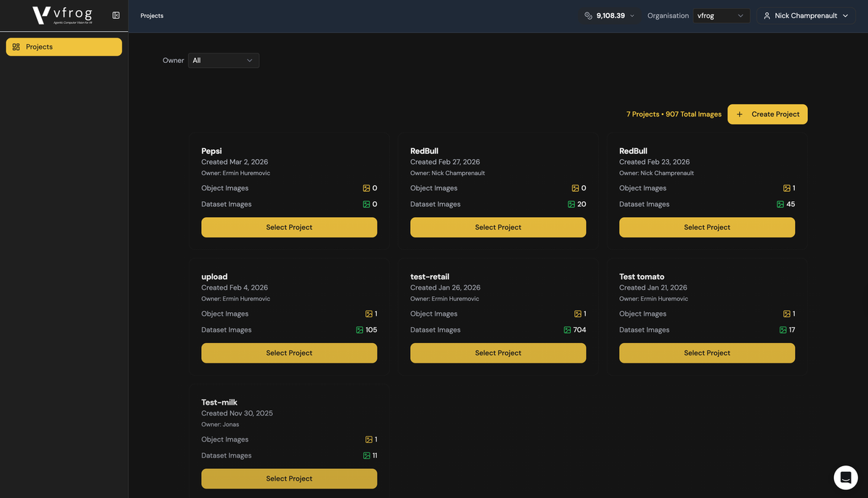Image resolution: width=868 pixels, height=498 pixels.
Task: Click the Test tomato project title
Action: pyautogui.click(x=642, y=277)
